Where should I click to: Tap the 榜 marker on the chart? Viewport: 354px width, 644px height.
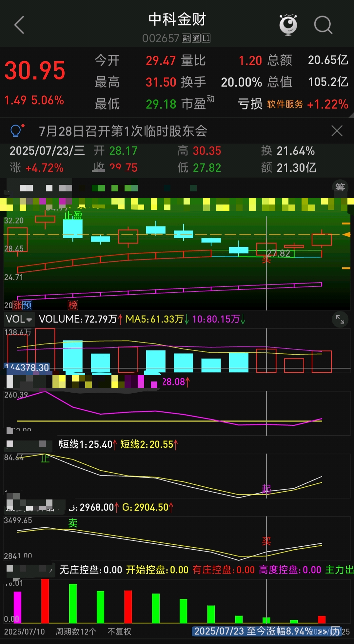73,305
